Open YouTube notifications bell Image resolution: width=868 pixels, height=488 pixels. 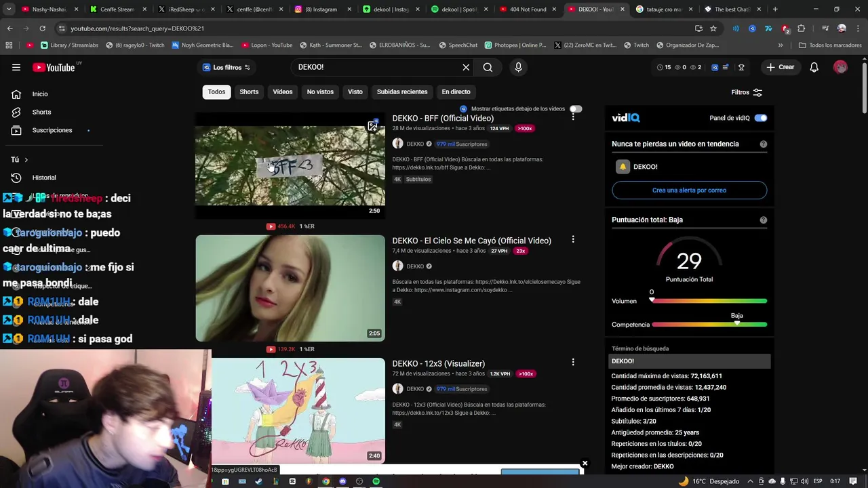click(814, 67)
